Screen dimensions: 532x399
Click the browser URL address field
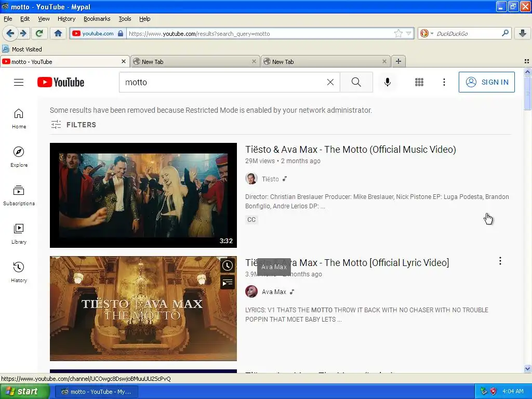[x=260, y=33]
